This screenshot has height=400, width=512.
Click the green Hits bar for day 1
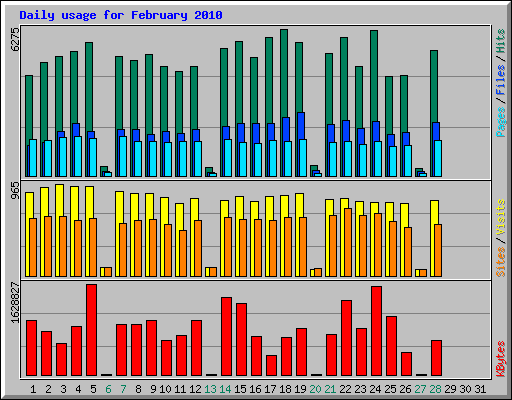[29, 108]
